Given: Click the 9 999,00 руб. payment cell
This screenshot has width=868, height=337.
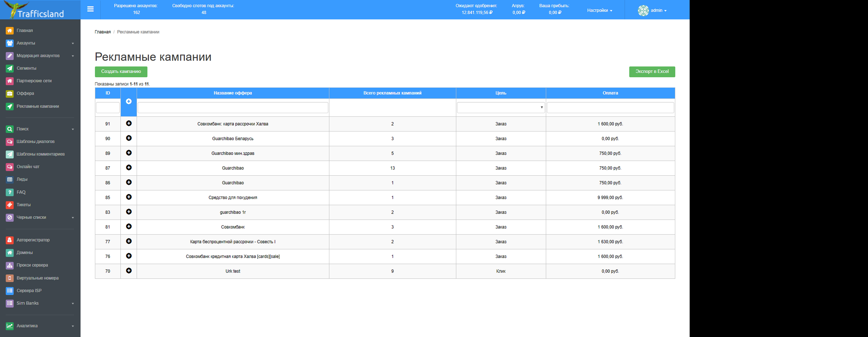Looking at the screenshot, I should pyautogui.click(x=610, y=198).
